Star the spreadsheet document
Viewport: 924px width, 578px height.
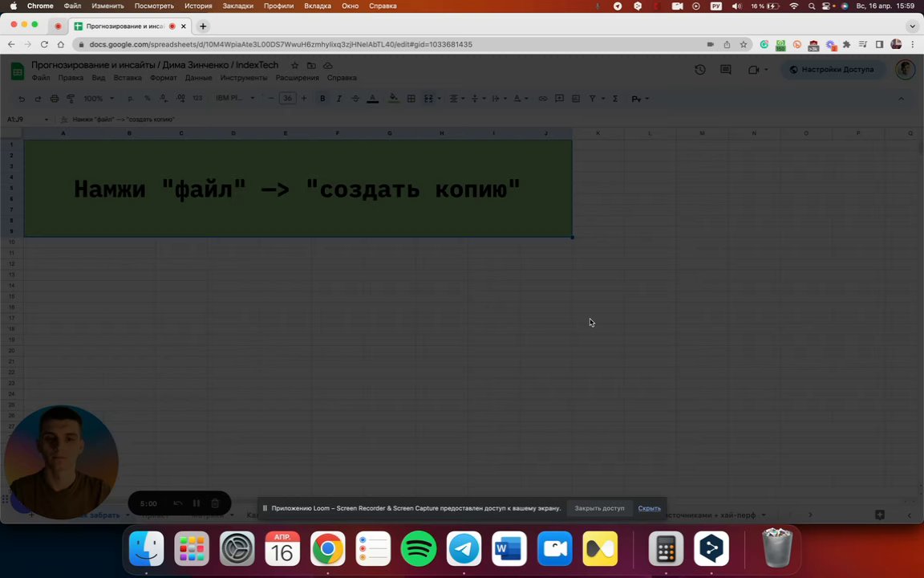click(x=294, y=66)
